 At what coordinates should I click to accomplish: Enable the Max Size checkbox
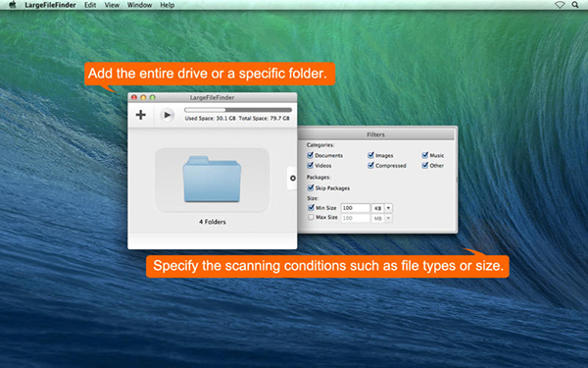311,218
